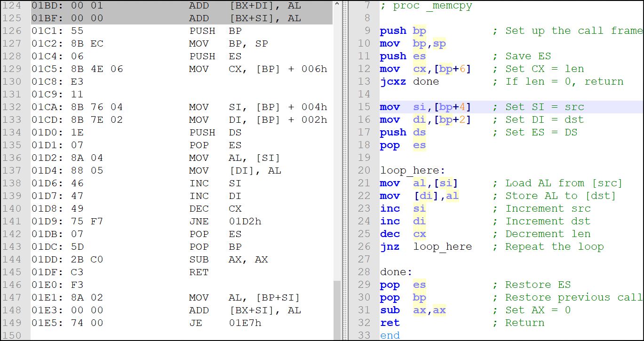The width and height of the screenshot is (644, 341).
Task: Click the '; Set DI = dst' comment
Action: point(538,120)
